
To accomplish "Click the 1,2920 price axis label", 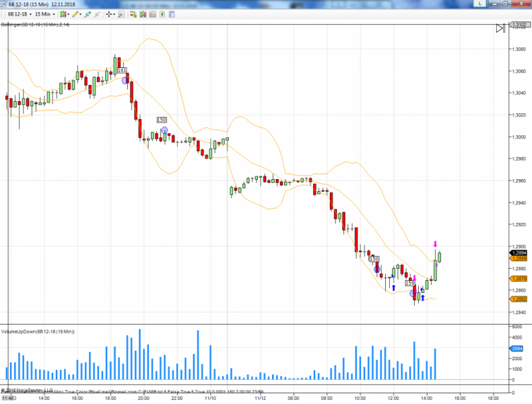I will (519, 225).
